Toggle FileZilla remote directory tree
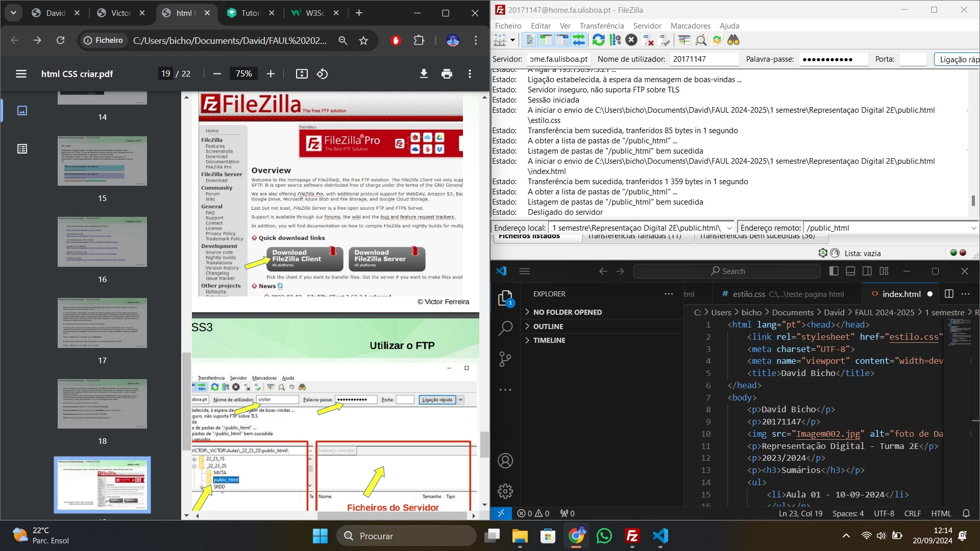This screenshot has height=551, width=980. tap(562, 40)
